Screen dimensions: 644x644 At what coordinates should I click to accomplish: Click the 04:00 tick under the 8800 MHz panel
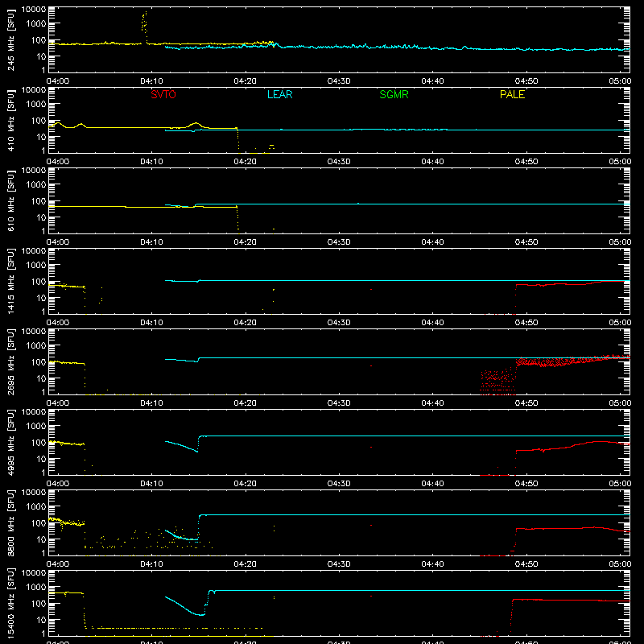58,564
